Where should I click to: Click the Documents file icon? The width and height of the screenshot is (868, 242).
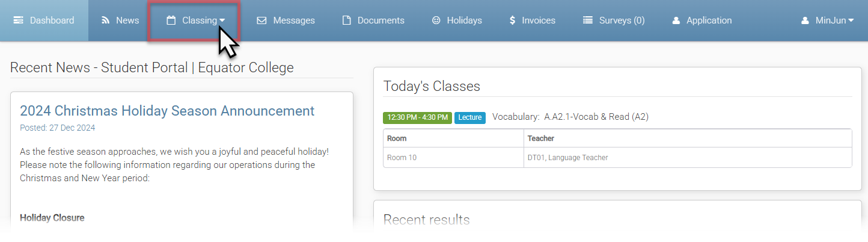tap(346, 20)
